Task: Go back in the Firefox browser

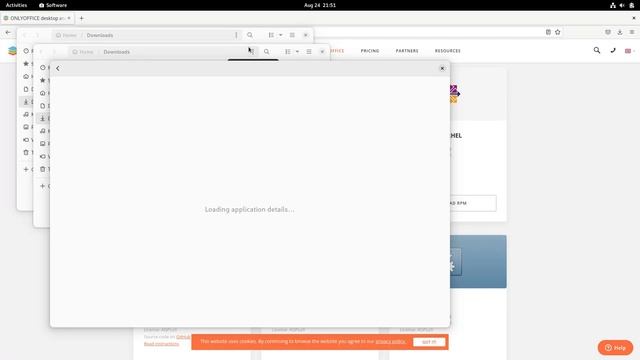Action: [8, 32]
